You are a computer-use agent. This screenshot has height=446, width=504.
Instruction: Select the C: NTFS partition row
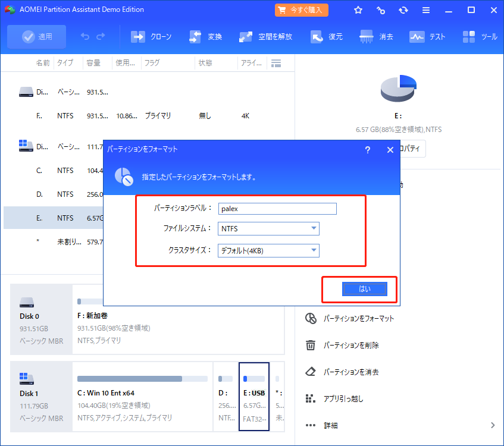(x=54, y=171)
